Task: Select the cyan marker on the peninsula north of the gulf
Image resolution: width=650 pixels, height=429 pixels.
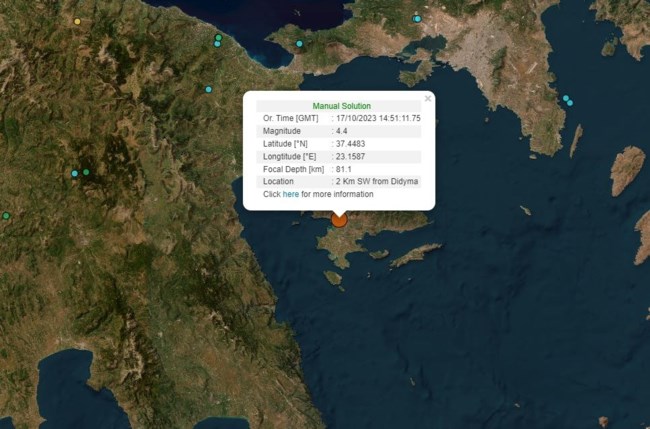Action: (x=299, y=44)
